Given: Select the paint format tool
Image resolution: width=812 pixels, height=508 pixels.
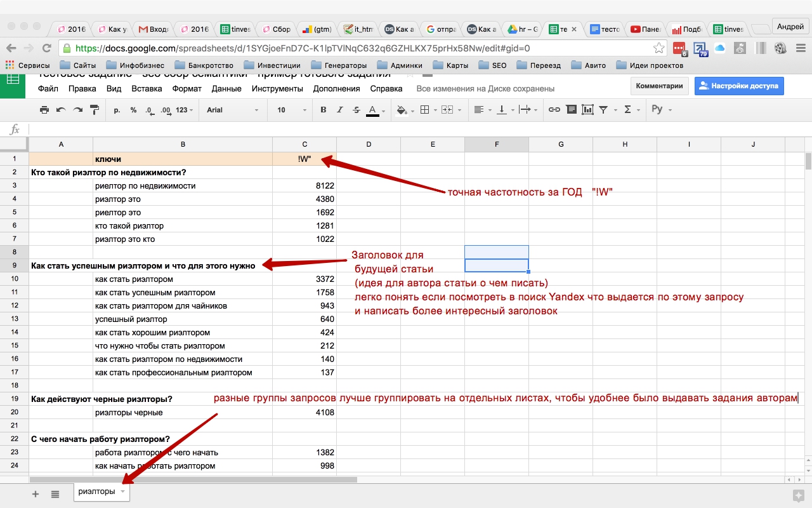Looking at the screenshot, I should coord(95,110).
